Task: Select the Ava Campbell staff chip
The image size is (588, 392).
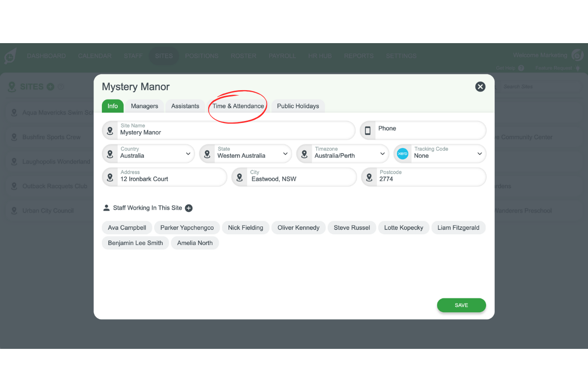Action: (127, 228)
